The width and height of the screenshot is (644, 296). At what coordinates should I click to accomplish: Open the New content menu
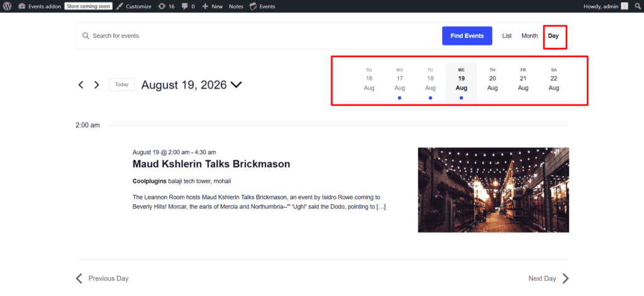pyautogui.click(x=213, y=6)
